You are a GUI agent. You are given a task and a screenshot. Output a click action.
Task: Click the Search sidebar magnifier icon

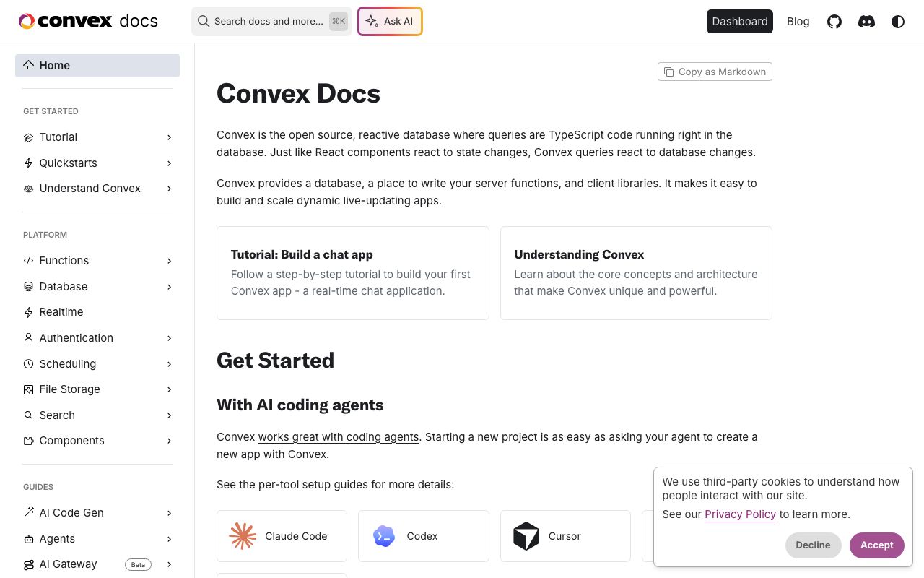[29, 415]
